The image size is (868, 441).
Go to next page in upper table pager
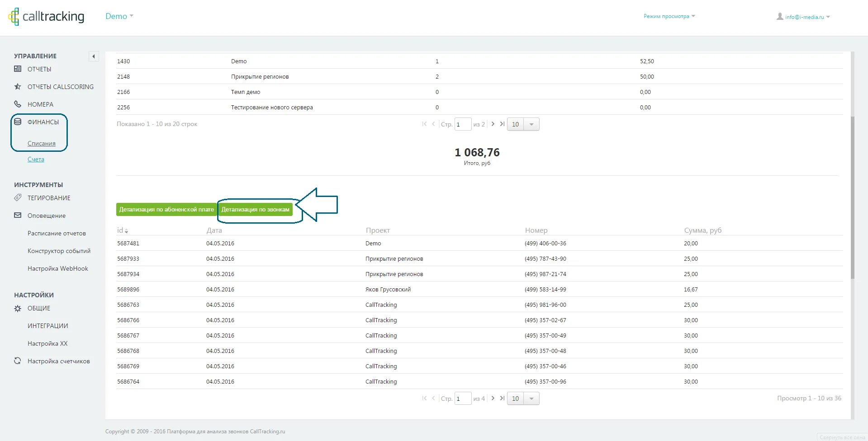click(493, 124)
